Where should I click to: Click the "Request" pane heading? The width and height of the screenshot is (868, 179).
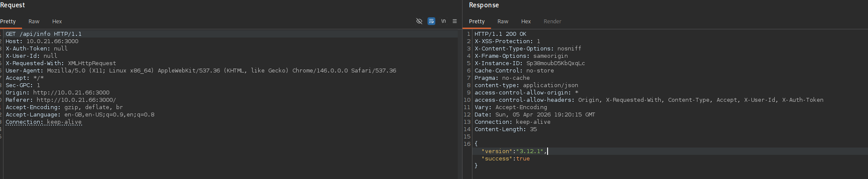point(12,5)
